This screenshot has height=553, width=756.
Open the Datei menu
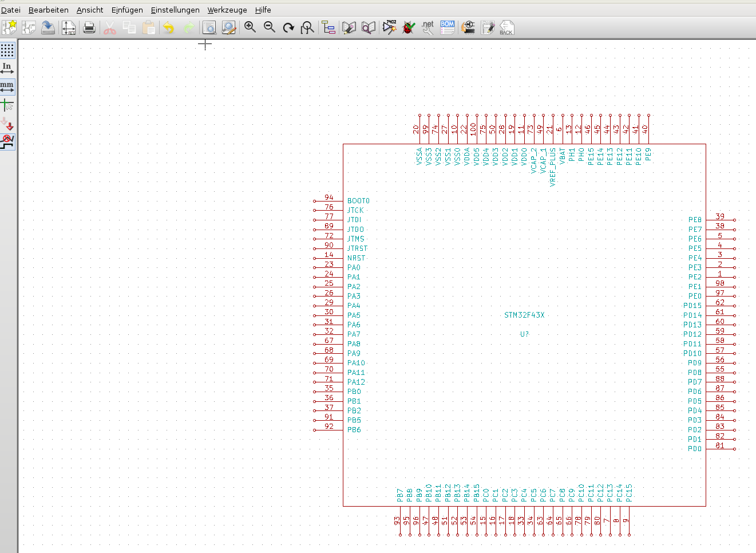pyautogui.click(x=11, y=10)
